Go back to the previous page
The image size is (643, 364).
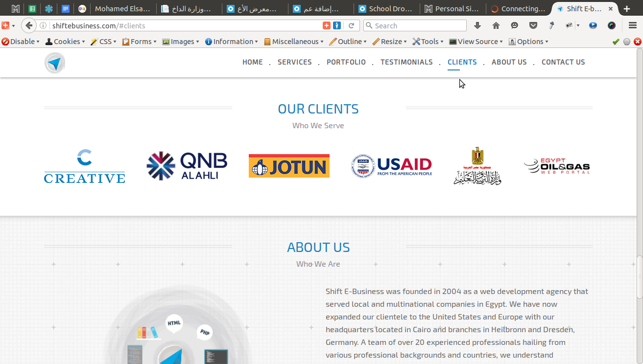point(29,25)
